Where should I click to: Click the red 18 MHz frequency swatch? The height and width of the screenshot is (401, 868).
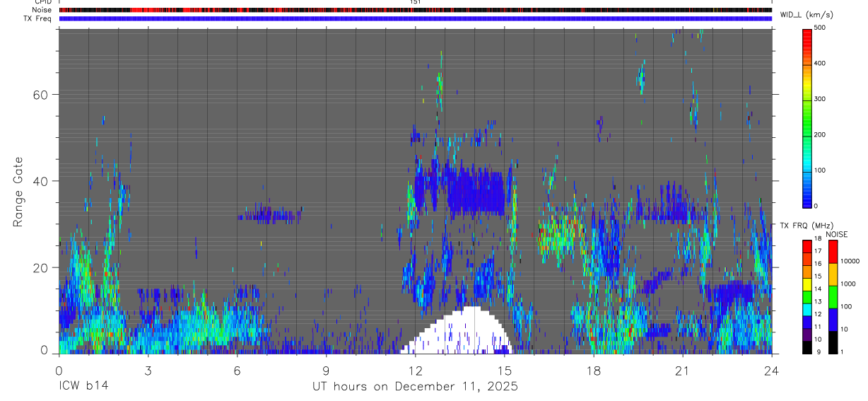[807, 247]
